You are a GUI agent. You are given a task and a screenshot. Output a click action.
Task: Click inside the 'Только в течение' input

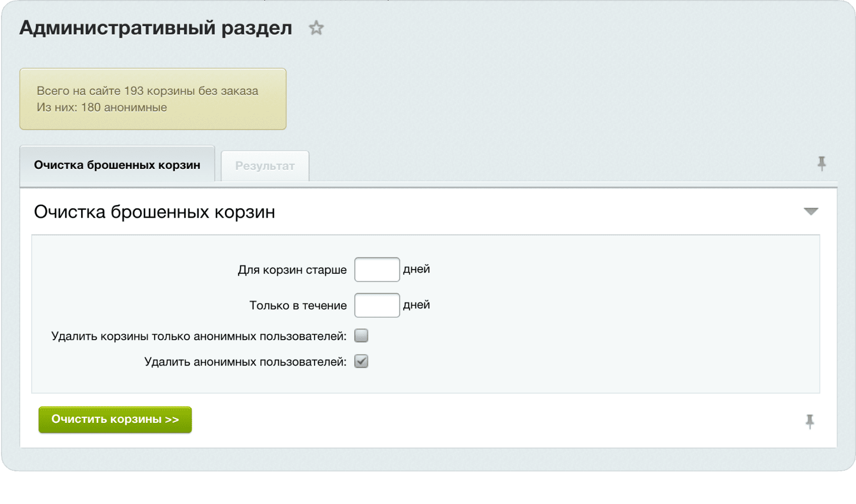(377, 305)
